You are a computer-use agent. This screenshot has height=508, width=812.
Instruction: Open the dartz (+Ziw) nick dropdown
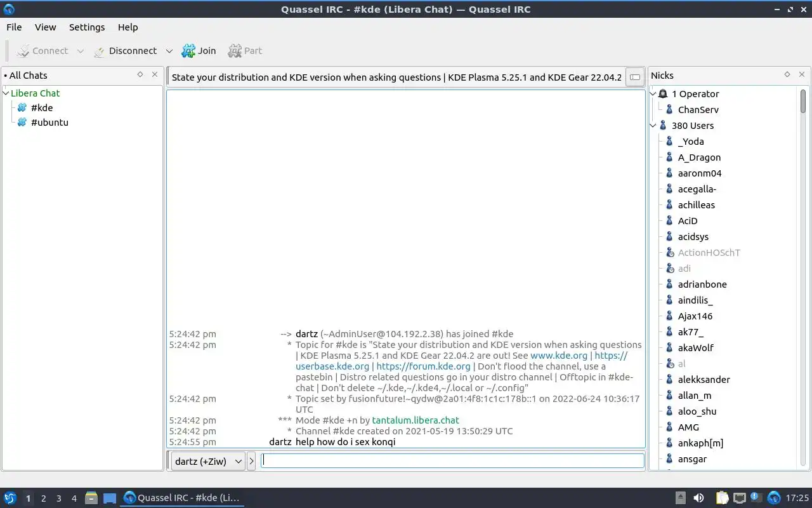207,461
